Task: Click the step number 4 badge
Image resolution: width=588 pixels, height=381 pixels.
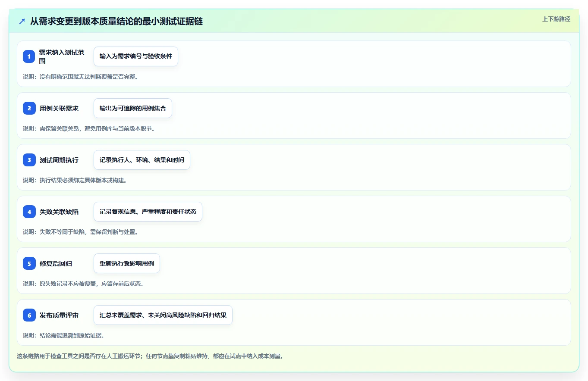Action: click(29, 212)
